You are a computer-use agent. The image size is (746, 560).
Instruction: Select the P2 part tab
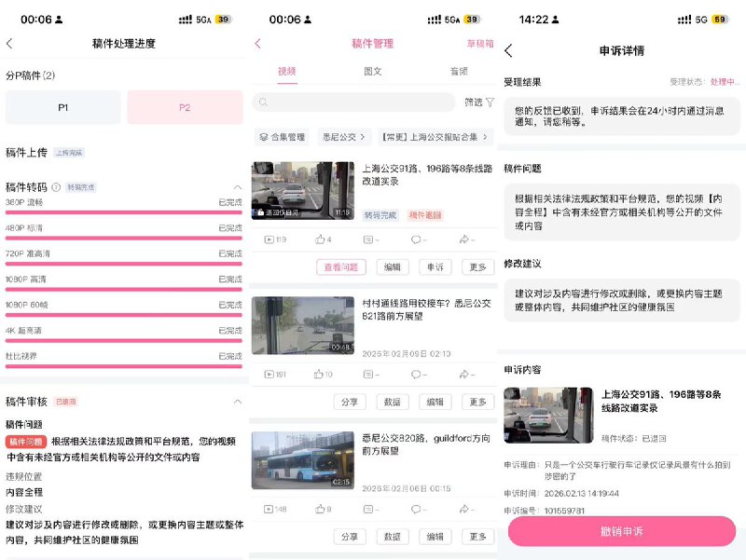pos(185,108)
